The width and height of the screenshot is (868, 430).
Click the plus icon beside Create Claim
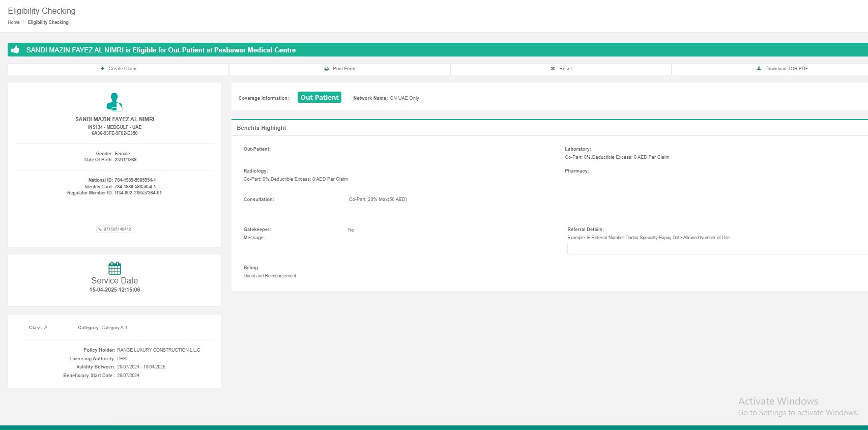click(103, 69)
